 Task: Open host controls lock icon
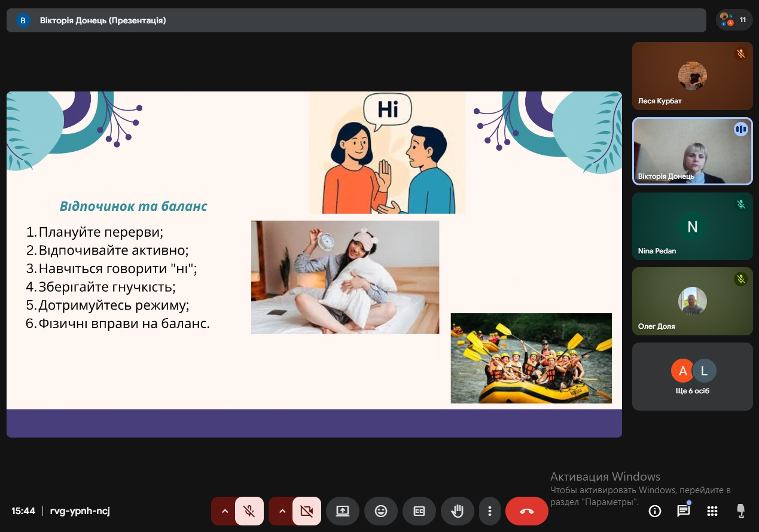coord(740,511)
